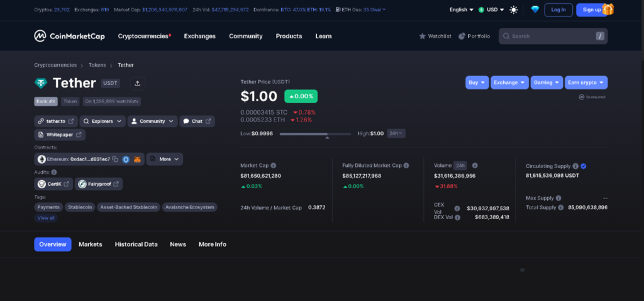The height and width of the screenshot is (301, 644).
Task: Click the ETH Gas pump icon
Action: 338,9
